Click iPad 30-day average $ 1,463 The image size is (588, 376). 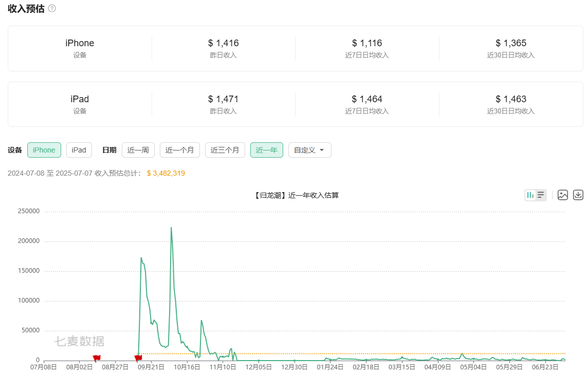coord(511,99)
